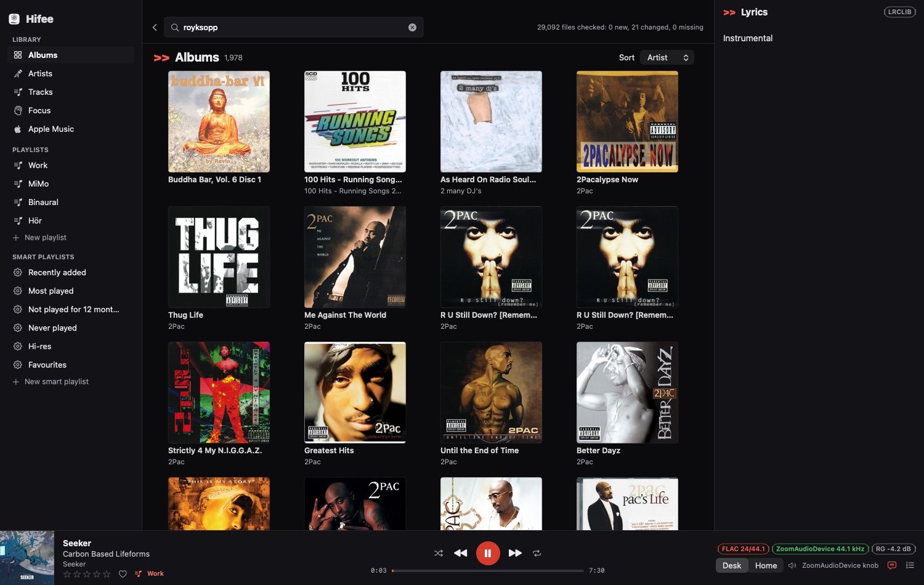This screenshot has width=924, height=585.
Task: Click the Hifee app logo
Action: click(x=14, y=19)
